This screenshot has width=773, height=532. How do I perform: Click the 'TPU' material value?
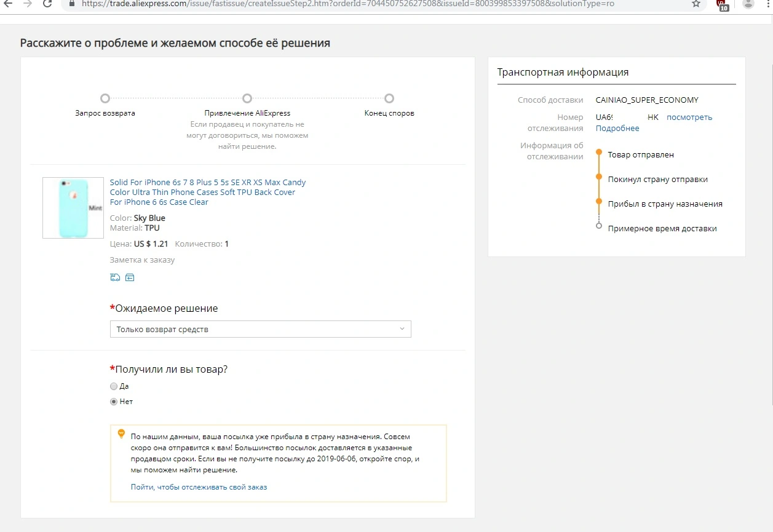152,228
